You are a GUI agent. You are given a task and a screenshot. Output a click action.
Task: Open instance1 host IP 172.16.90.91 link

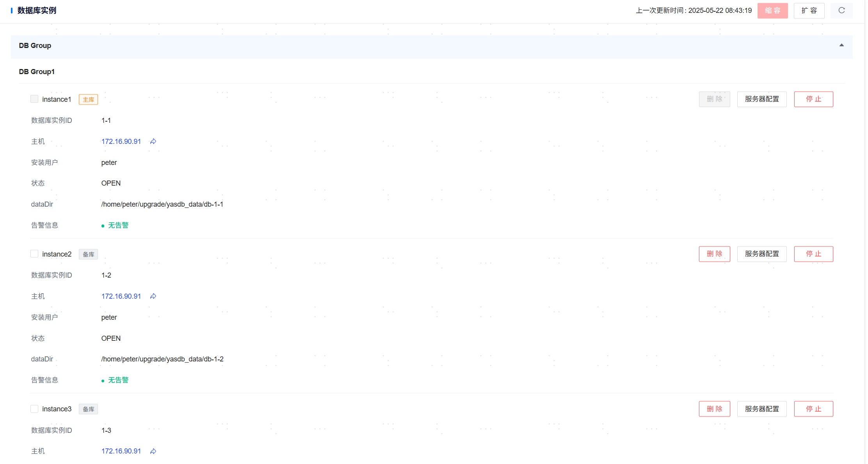click(121, 142)
